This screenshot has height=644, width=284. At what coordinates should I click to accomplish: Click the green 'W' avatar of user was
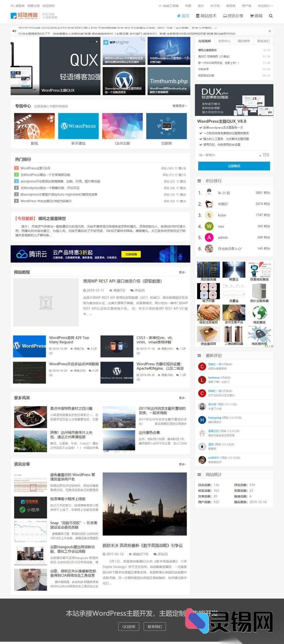click(x=209, y=226)
